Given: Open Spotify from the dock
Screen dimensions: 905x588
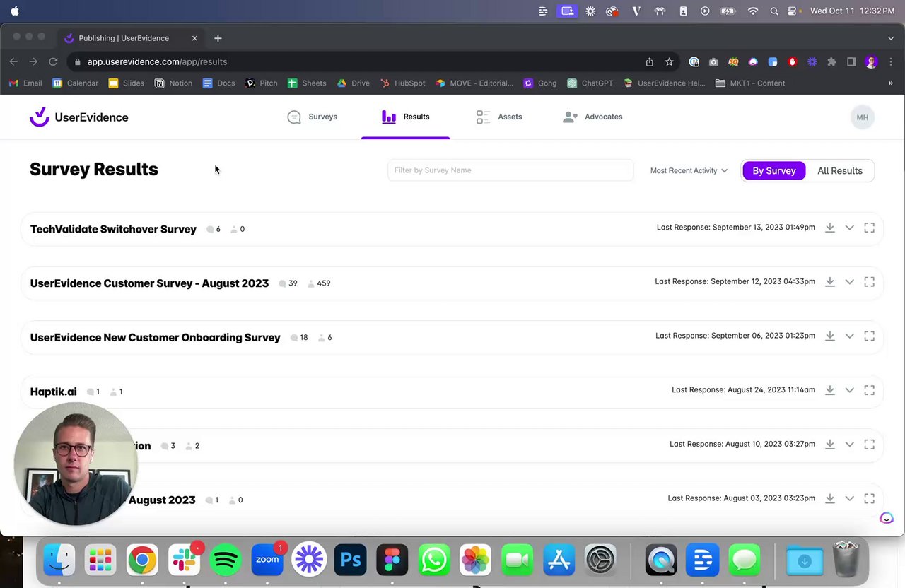Looking at the screenshot, I should 226,560.
